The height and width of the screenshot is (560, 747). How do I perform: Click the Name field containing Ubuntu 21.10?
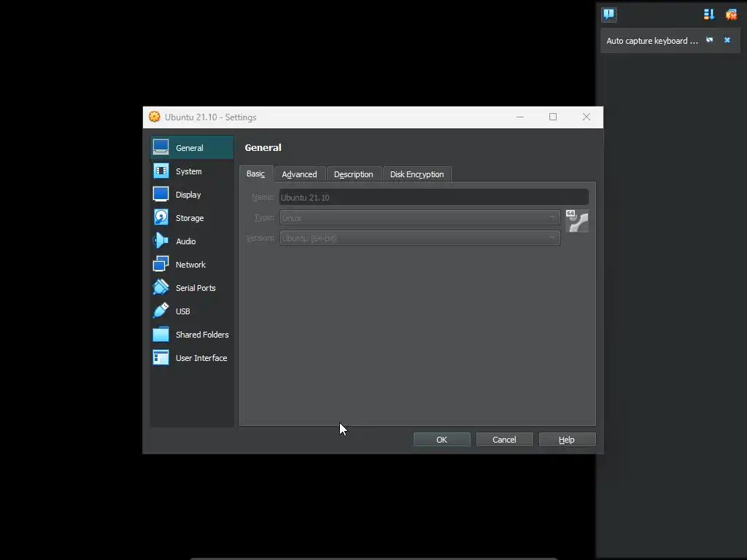(x=433, y=197)
